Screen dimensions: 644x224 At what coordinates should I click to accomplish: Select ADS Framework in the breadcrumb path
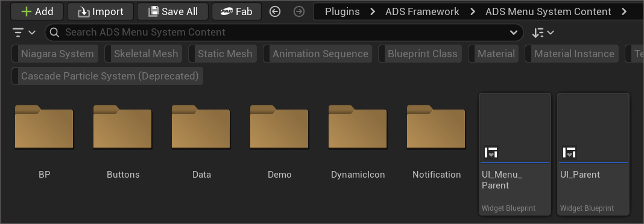(422, 11)
